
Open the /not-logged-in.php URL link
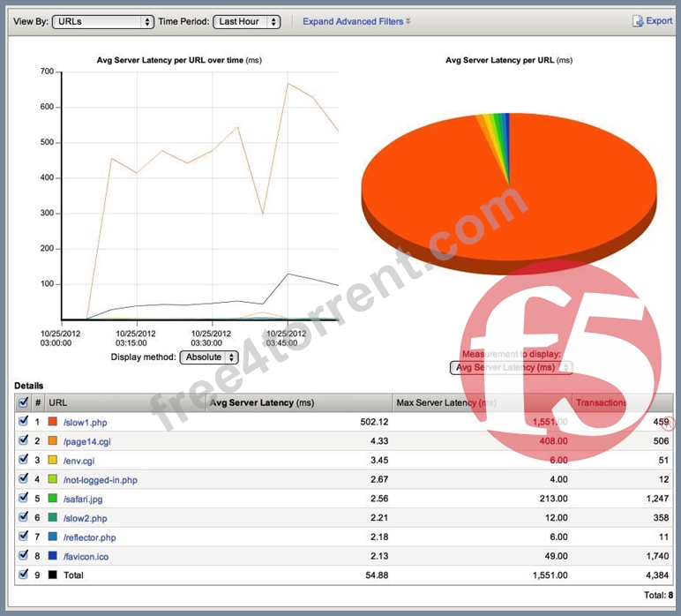101,479
